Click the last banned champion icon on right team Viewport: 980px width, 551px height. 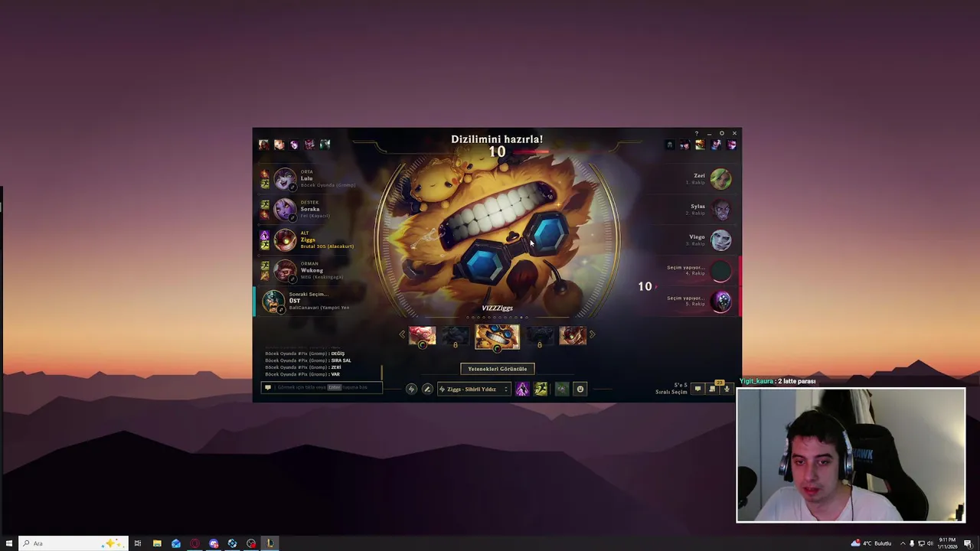[x=731, y=145]
